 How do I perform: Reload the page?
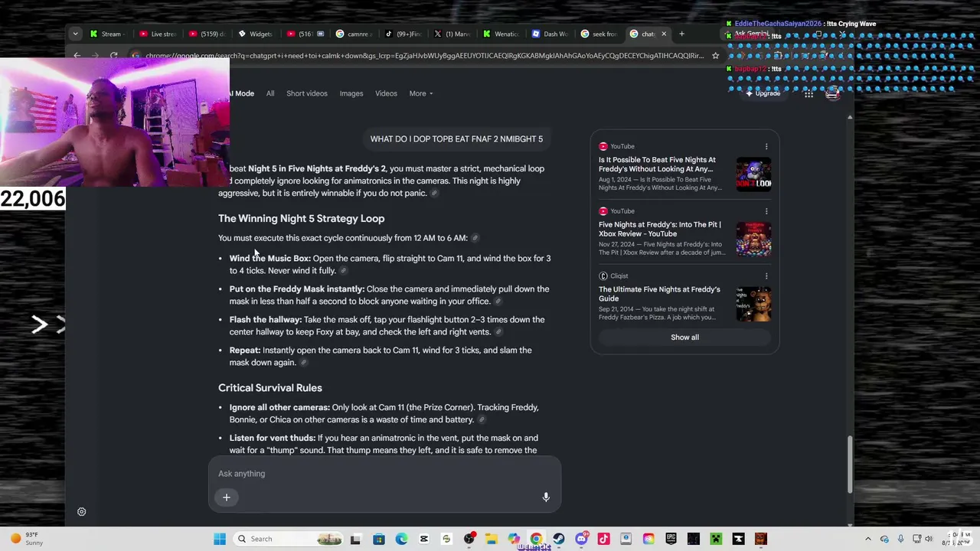point(113,55)
